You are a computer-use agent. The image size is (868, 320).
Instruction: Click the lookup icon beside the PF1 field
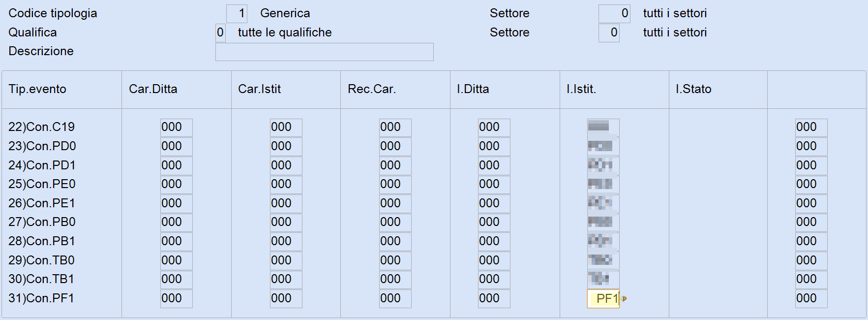pos(624,298)
